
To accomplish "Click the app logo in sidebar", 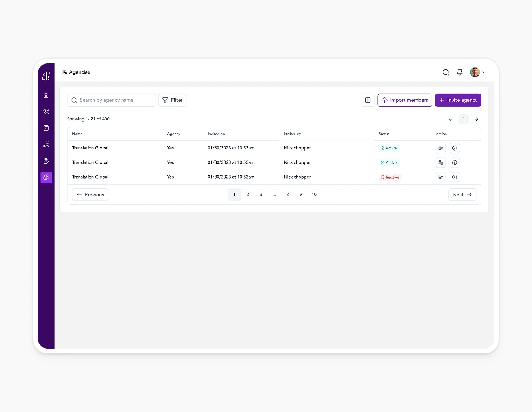I will [46, 75].
